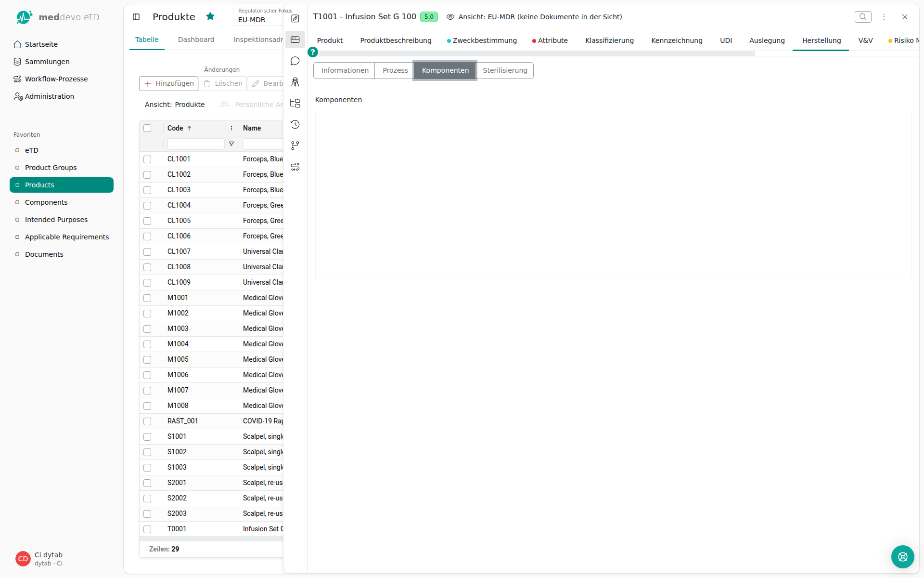Screen dimensions: 924x578
Task: Open the support lifebuoy button at bottom right
Action: point(902,557)
